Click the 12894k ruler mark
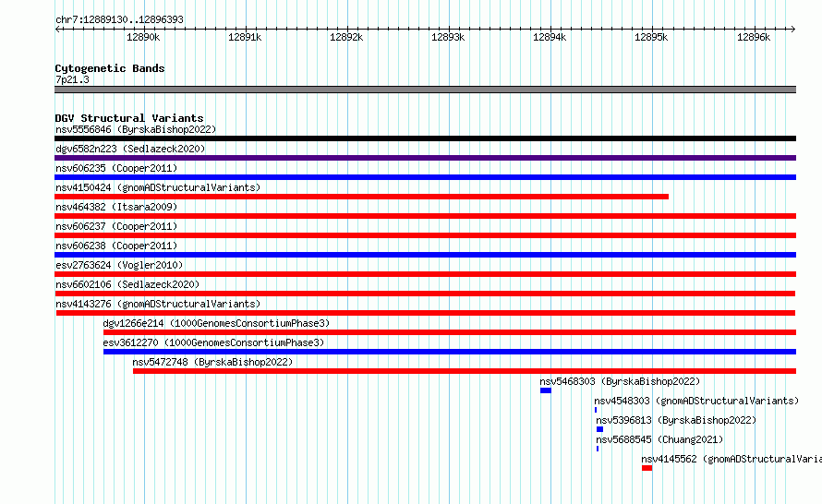The height and width of the screenshot is (504, 822). pyautogui.click(x=550, y=37)
